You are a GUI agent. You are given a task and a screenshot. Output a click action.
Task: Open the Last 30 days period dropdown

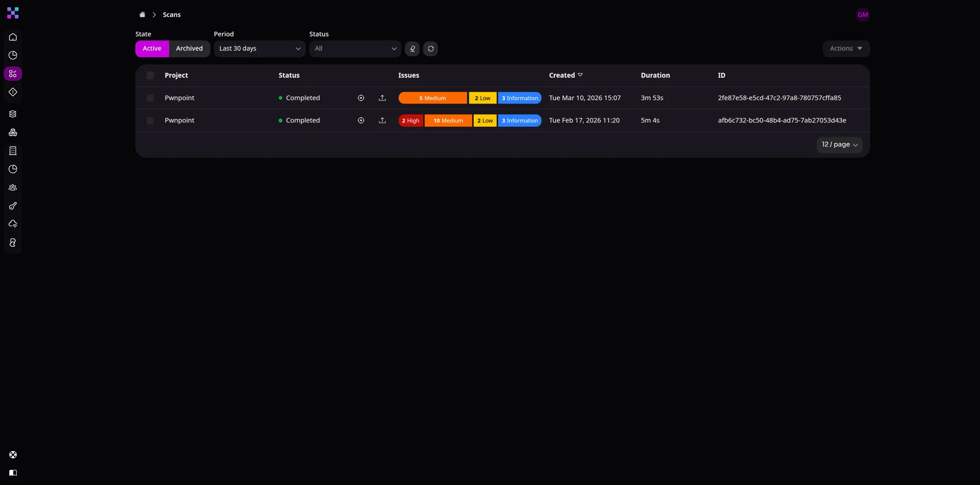[x=260, y=48]
